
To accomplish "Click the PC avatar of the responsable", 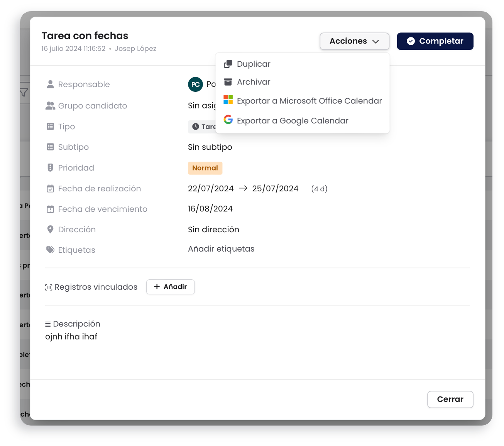I will [195, 84].
